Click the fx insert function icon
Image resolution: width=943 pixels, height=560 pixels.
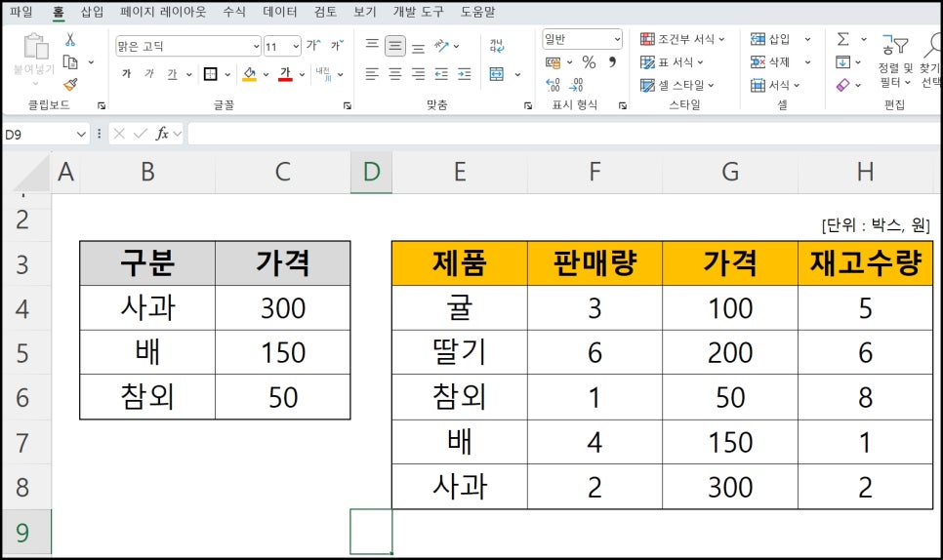pos(162,134)
